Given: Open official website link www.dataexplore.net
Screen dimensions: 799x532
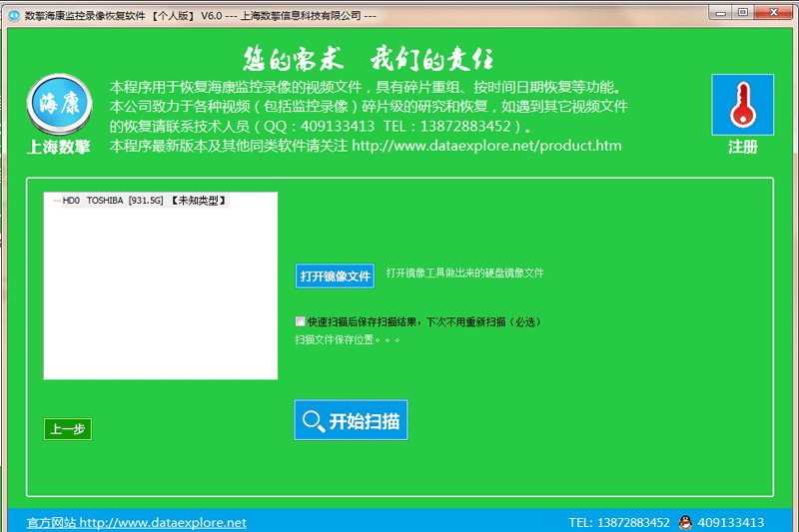Looking at the screenshot, I should pyautogui.click(x=137, y=523).
